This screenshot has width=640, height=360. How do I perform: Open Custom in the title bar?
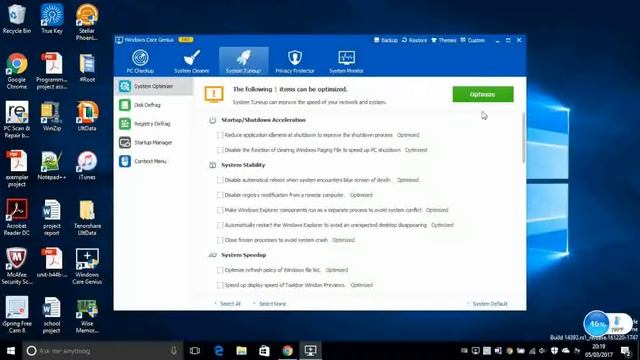coord(473,40)
